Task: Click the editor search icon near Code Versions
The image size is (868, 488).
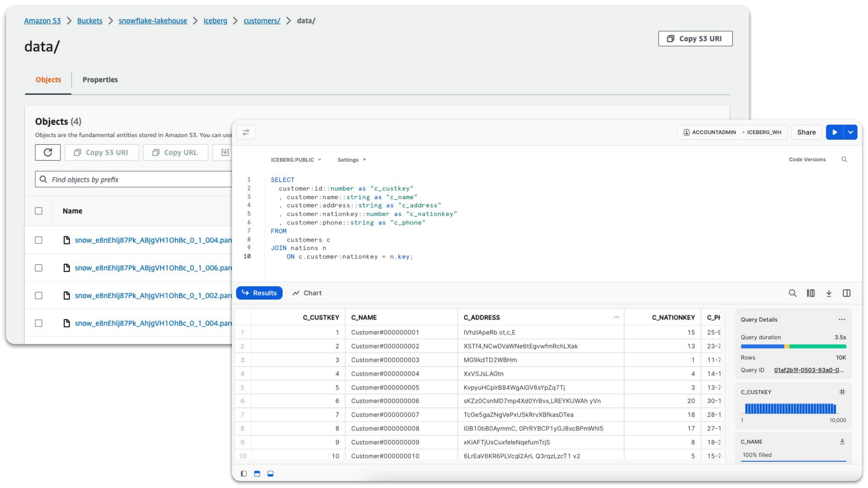Action: (x=844, y=159)
